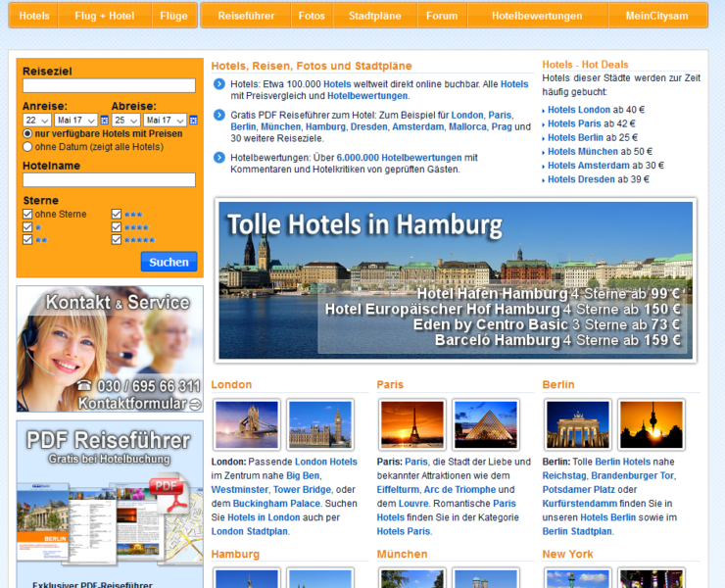The height and width of the screenshot is (588, 725).
Task: Open the Anreise calendar picker icon
Action: (x=105, y=121)
